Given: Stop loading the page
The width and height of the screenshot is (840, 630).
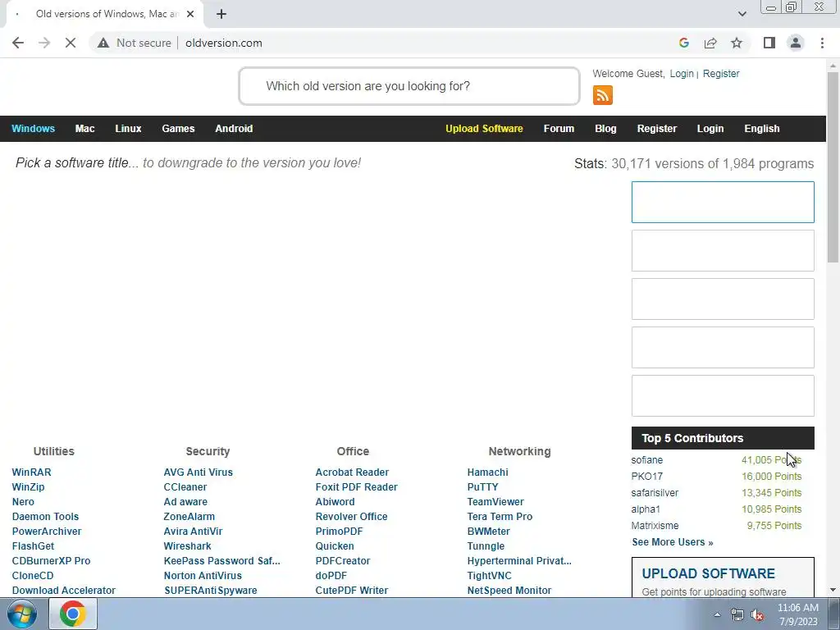Looking at the screenshot, I should [x=71, y=43].
